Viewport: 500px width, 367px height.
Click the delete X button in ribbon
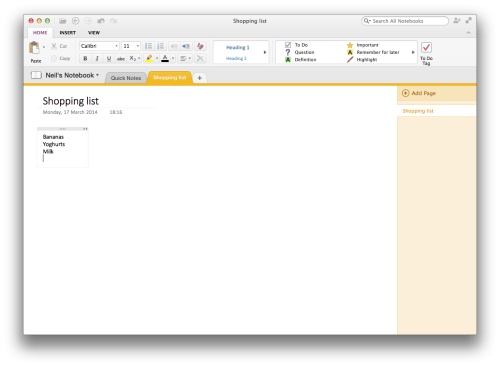200,59
